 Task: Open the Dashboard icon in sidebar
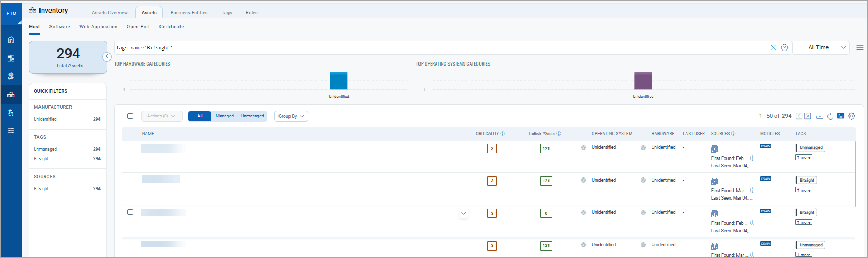(x=11, y=58)
